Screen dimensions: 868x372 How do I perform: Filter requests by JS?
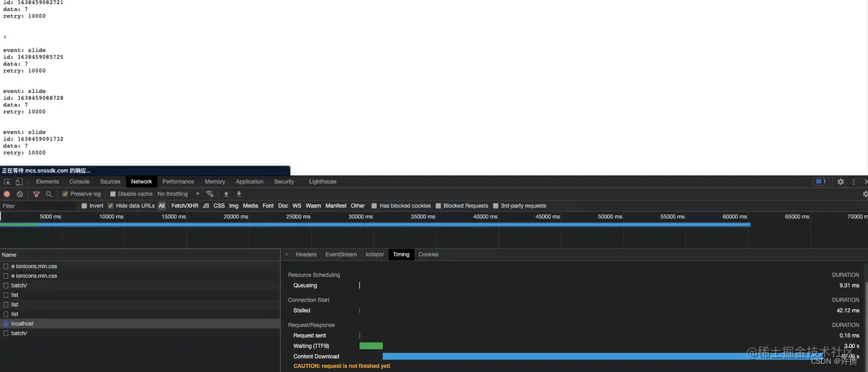pos(205,206)
